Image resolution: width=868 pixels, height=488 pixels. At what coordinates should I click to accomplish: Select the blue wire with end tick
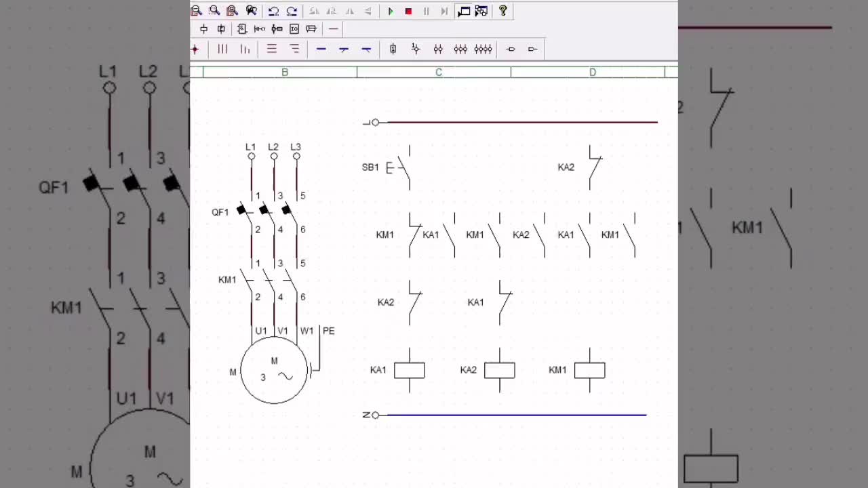[366, 49]
